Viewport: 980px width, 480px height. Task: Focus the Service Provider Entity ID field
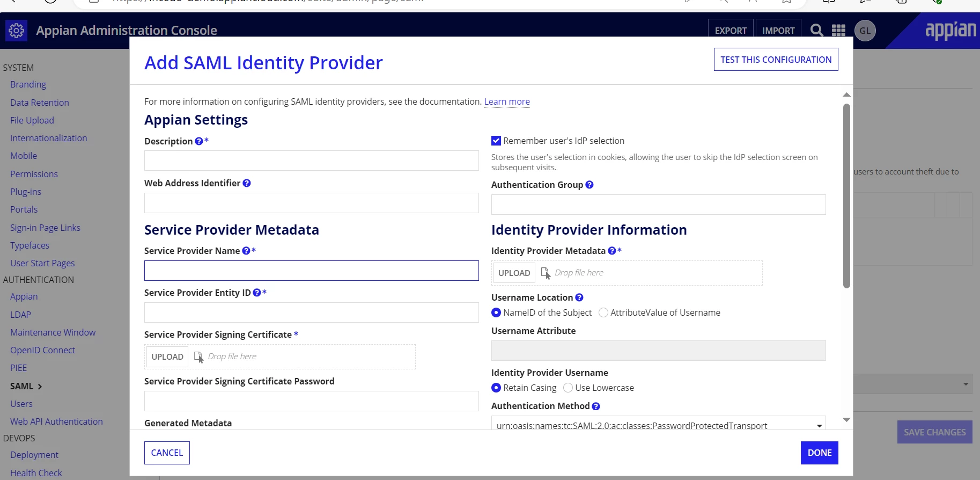click(x=311, y=312)
